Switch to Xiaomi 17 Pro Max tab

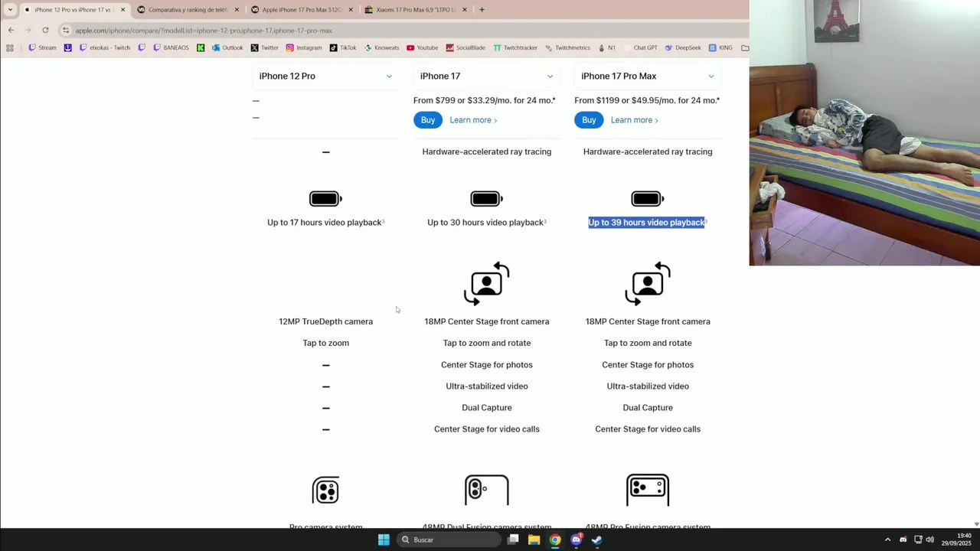pyautogui.click(x=416, y=10)
